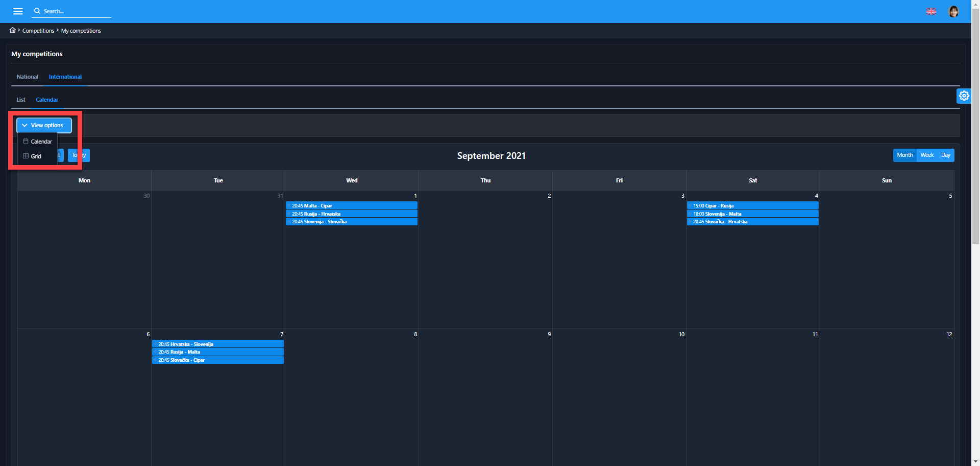
Task: Open the language flag selector
Action: point(931,11)
